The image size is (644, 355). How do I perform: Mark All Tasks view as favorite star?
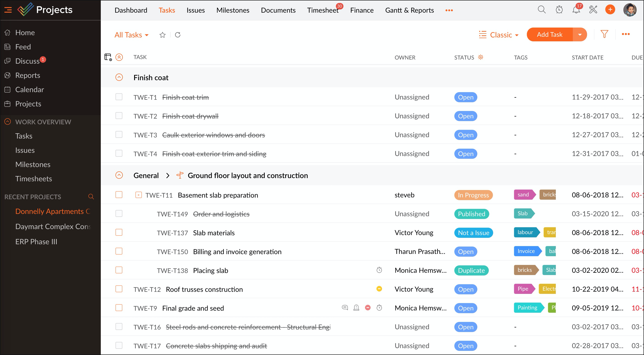coord(163,35)
